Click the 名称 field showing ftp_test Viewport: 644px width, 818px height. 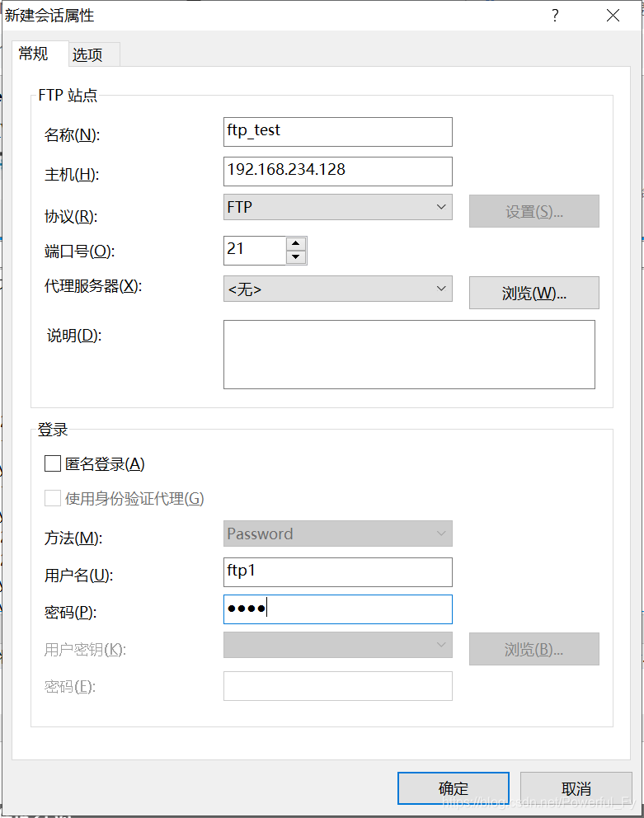(337, 132)
